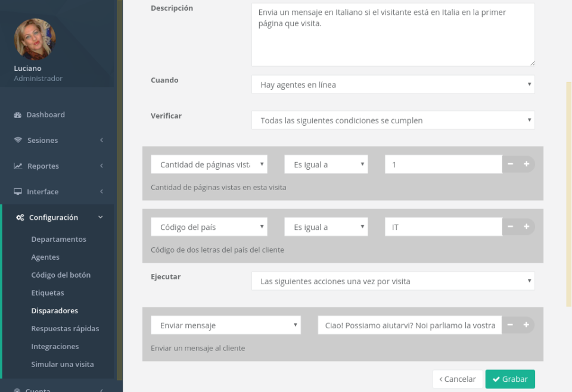Click Grabar to save the trigger

(510, 379)
